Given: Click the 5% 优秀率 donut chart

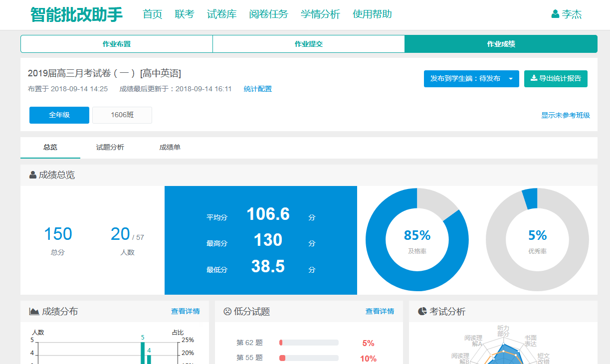Looking at the screenshot, I should 537,240.
